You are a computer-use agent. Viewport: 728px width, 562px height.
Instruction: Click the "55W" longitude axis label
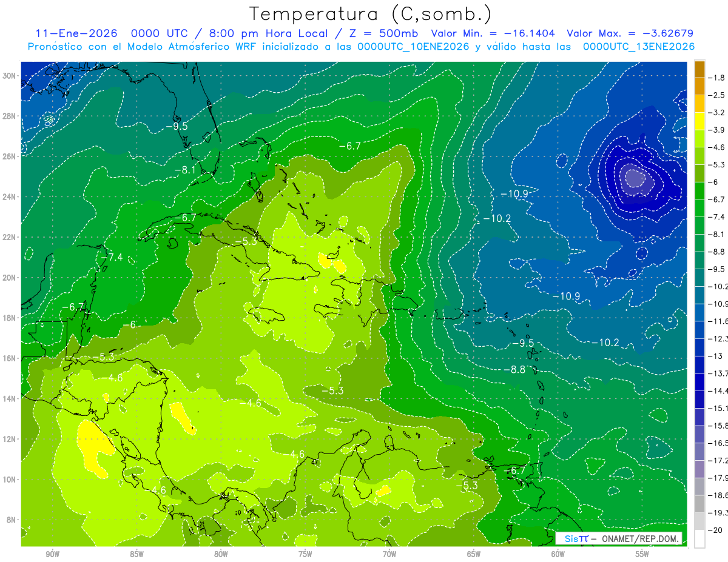(x=642, y=554)
